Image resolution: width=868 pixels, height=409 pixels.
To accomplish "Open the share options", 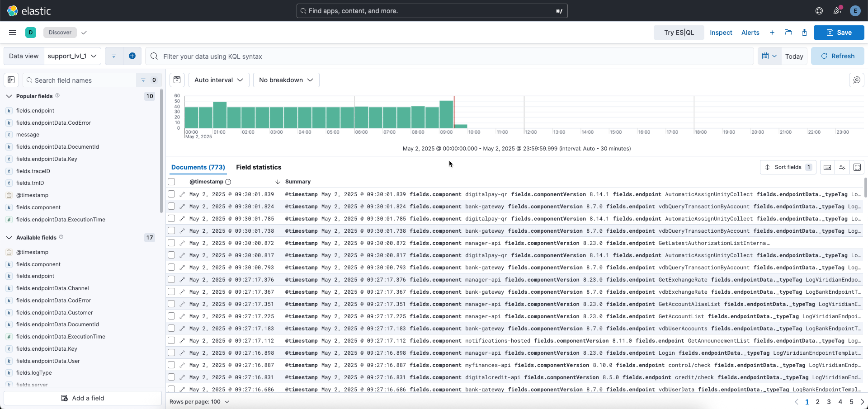I will 804,32.
